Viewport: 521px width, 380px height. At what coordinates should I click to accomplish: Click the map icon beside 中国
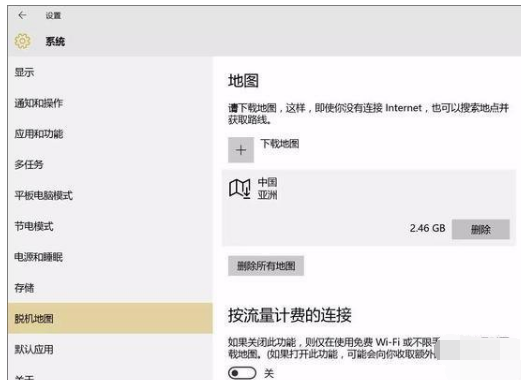click(x=240, y=189)
